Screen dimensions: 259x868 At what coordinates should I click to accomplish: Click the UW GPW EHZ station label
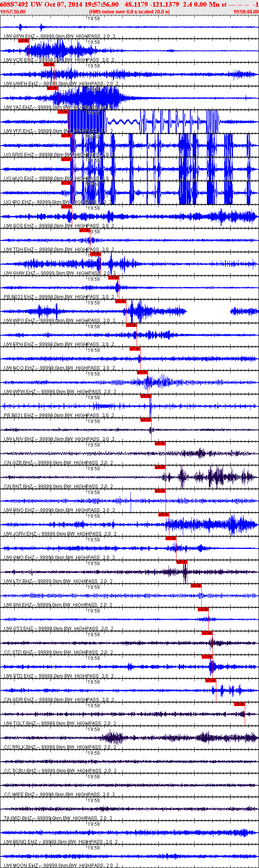(x=60, y=36)
